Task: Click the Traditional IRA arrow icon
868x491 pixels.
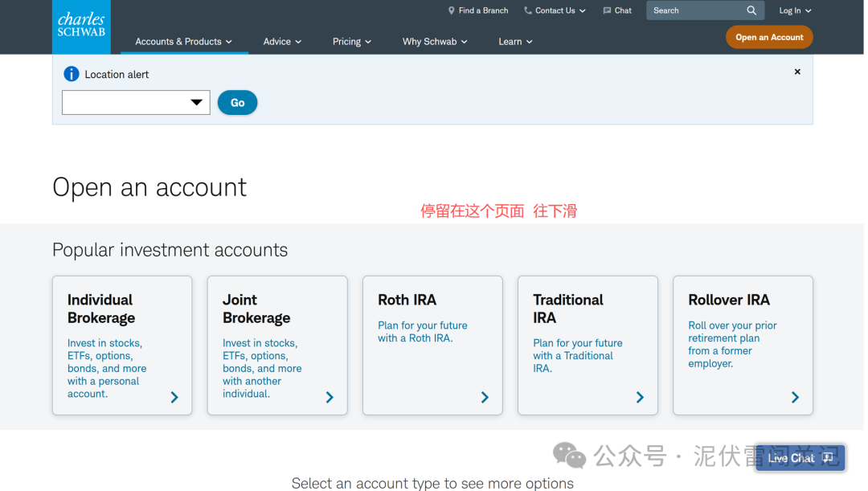Action: click(640, 397)
